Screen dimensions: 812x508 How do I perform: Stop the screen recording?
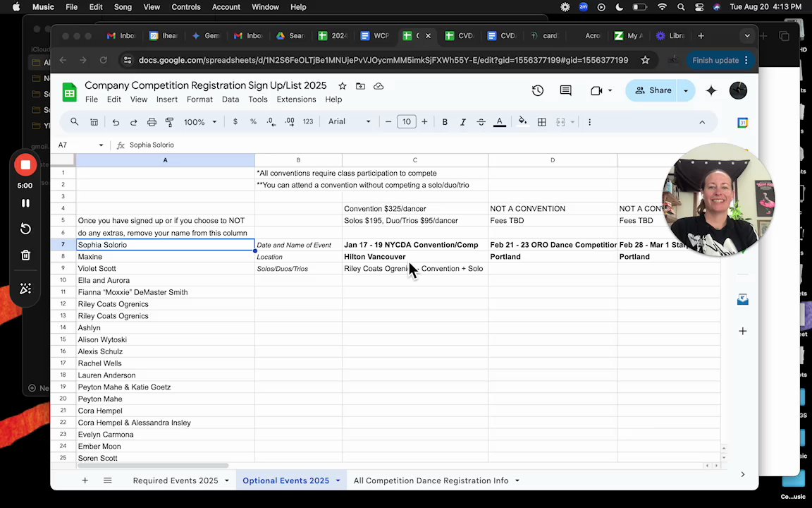click(x=25, y=165)
